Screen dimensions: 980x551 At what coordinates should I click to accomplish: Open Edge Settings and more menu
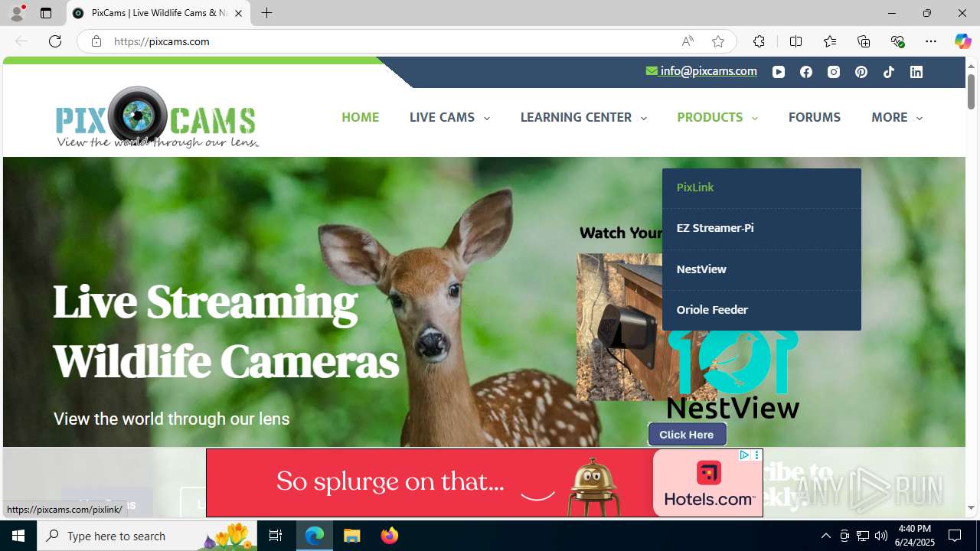click(931, 41)
